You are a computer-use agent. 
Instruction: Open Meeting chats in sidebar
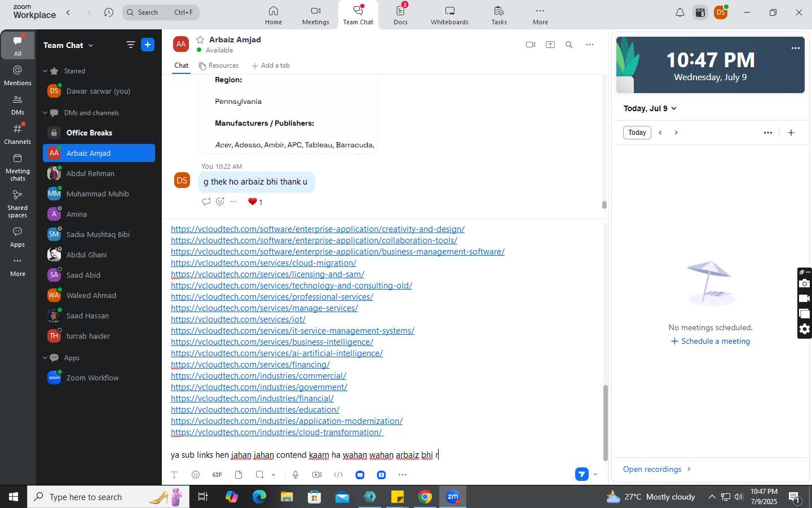pos(17,167)
